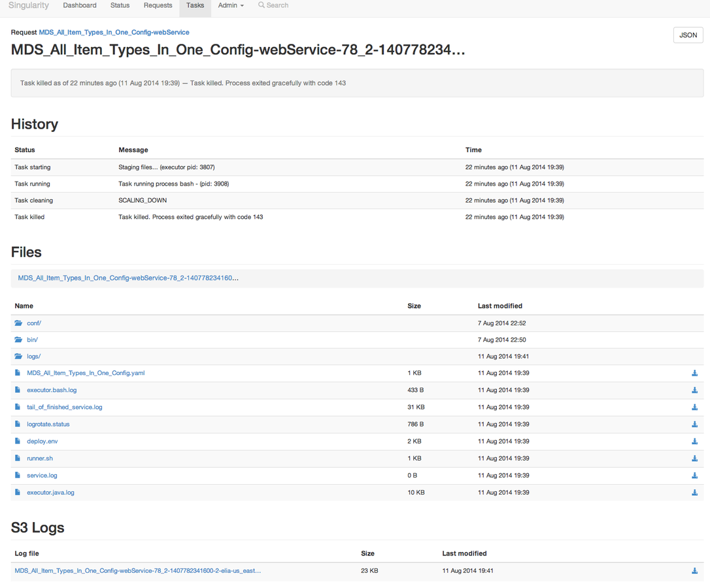Click the 'Task killed' status cell in History
710x588 pixels.
(29, 217)
